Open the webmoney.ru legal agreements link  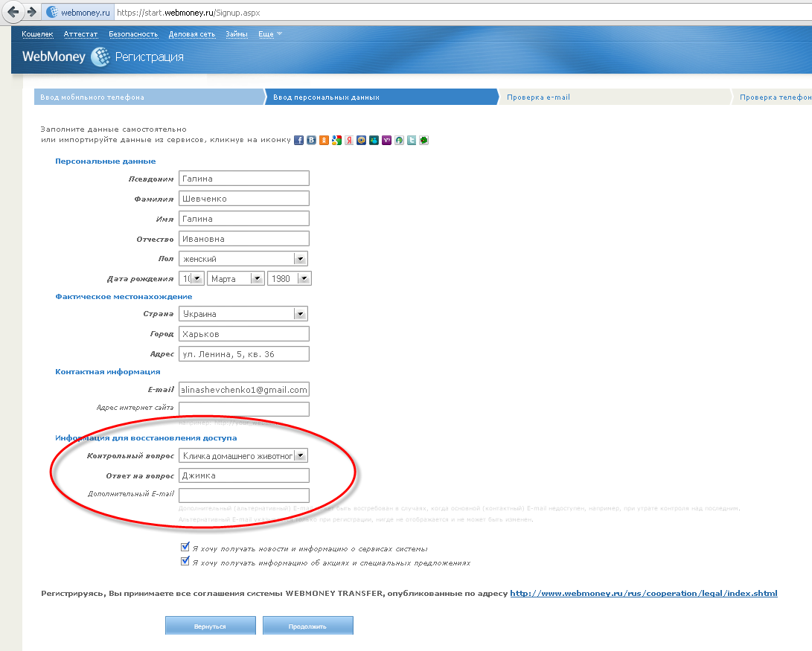pyautogui.click(x=644, y=593)
